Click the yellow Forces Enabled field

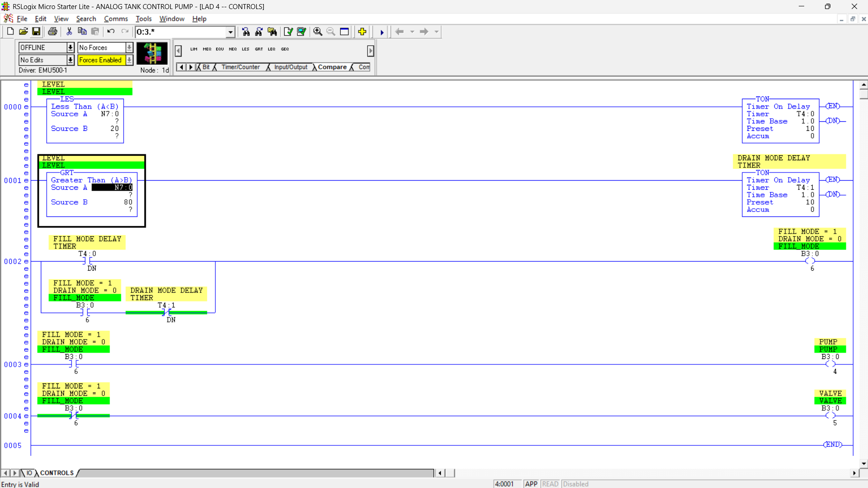tap(100, 60)
